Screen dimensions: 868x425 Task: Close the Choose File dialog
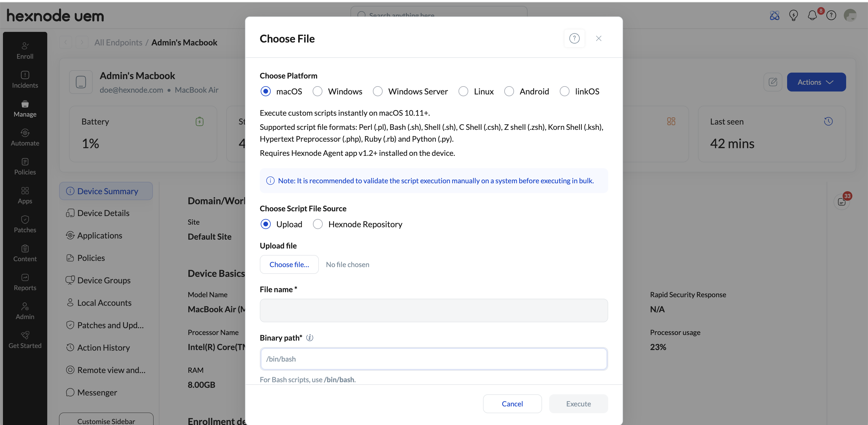pyautogui.click(x=598, y=38)
